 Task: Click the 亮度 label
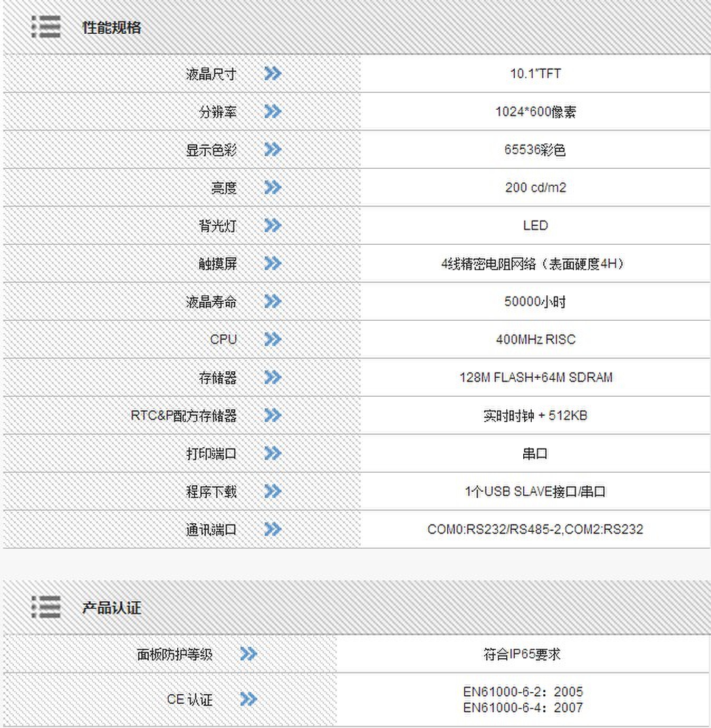(x=224, y=188)
